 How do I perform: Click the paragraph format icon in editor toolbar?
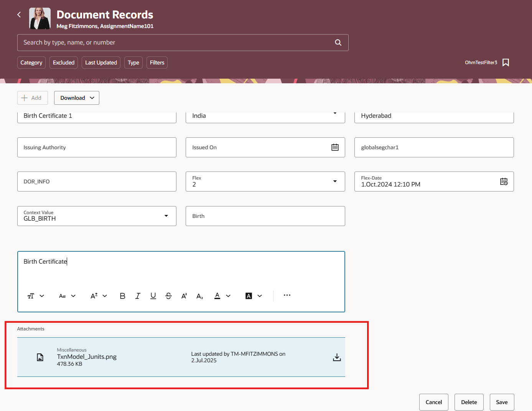coord(31,296)
